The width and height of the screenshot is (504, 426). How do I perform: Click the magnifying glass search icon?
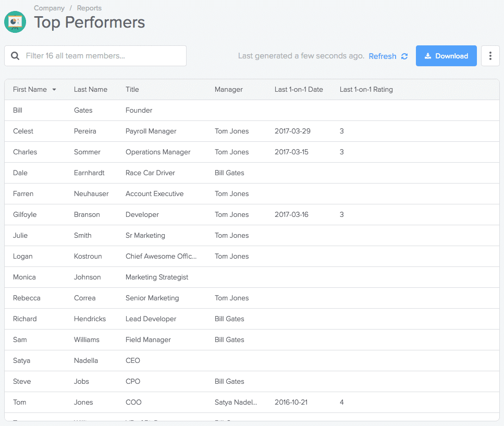16,56
